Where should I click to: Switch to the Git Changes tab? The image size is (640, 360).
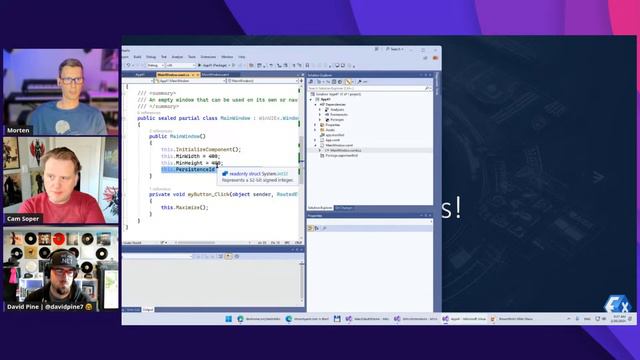343,208
